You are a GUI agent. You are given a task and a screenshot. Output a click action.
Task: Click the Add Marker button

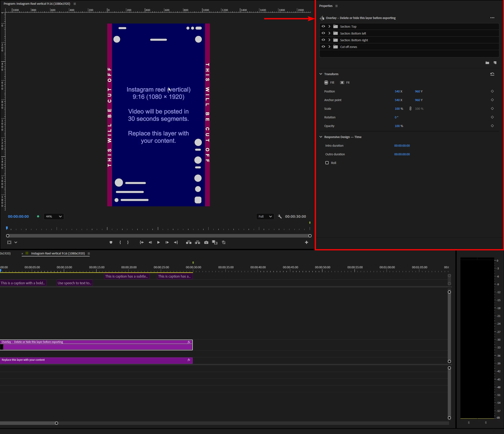click(111, 242)
